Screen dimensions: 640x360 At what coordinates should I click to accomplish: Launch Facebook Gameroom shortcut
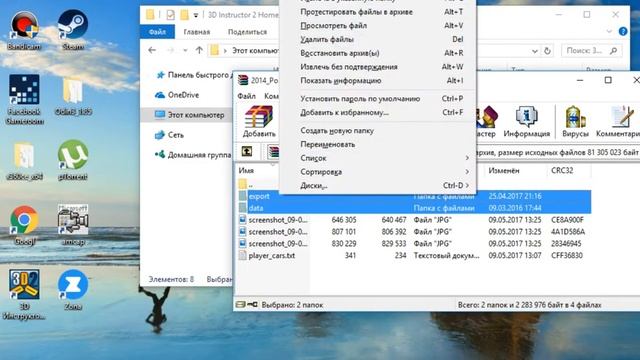24,99
